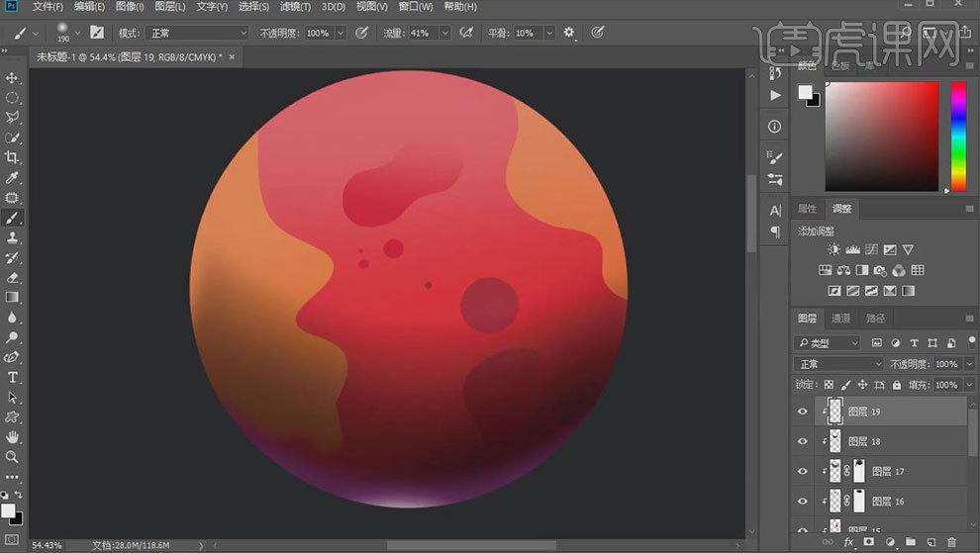Screen dimensions: 980x553
Task: Toggle visibility of layer 图层 18
Action: [803, 441]
